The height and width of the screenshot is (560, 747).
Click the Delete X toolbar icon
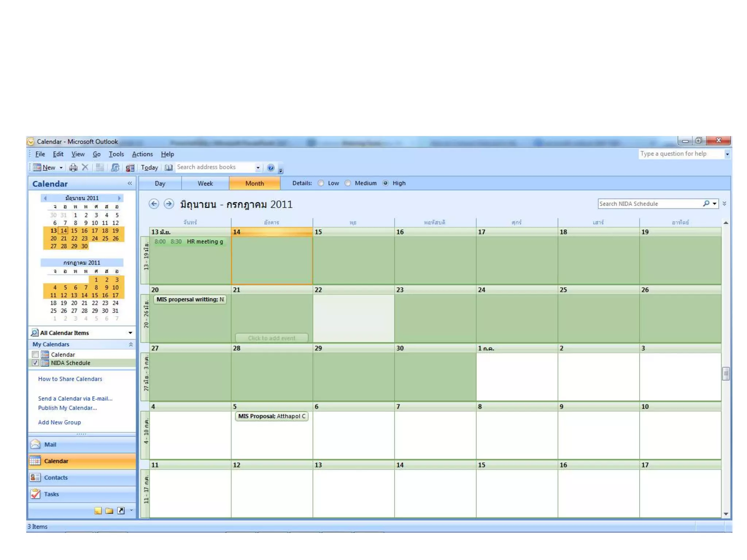click(85, 167)
